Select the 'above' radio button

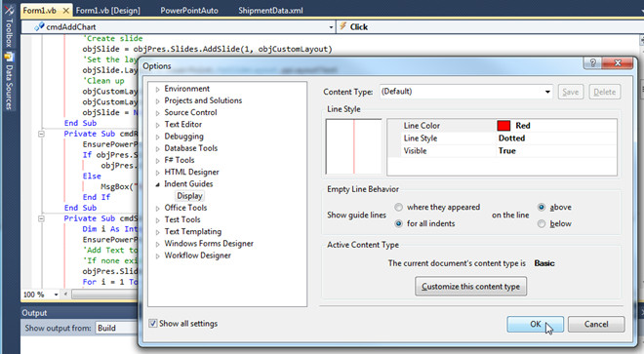click(542, 208)
